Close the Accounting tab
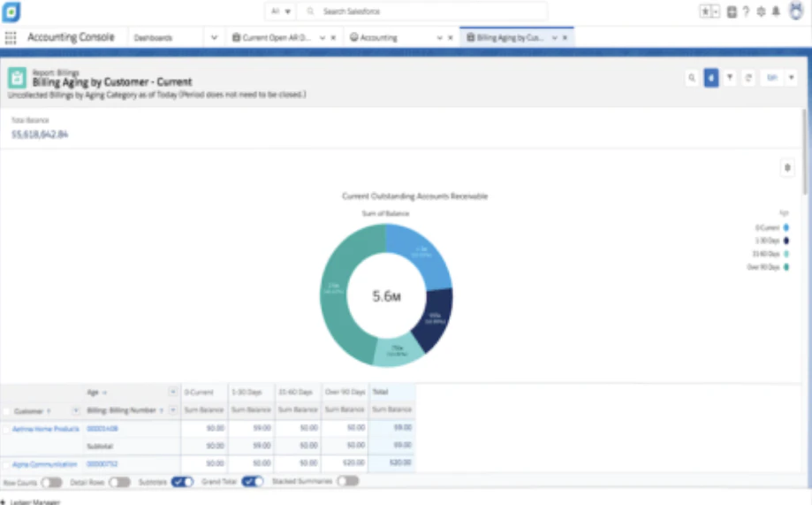812x505 pixels. pos(451,37)
